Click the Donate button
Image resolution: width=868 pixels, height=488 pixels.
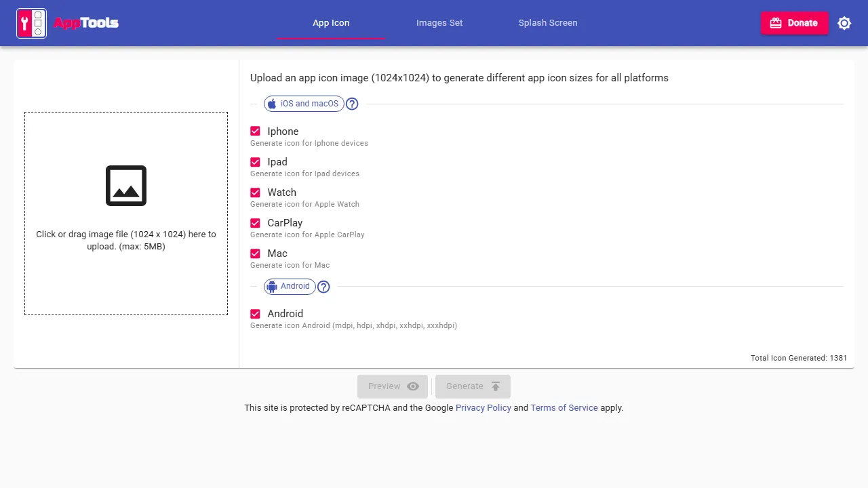click(x=794, y=22)
